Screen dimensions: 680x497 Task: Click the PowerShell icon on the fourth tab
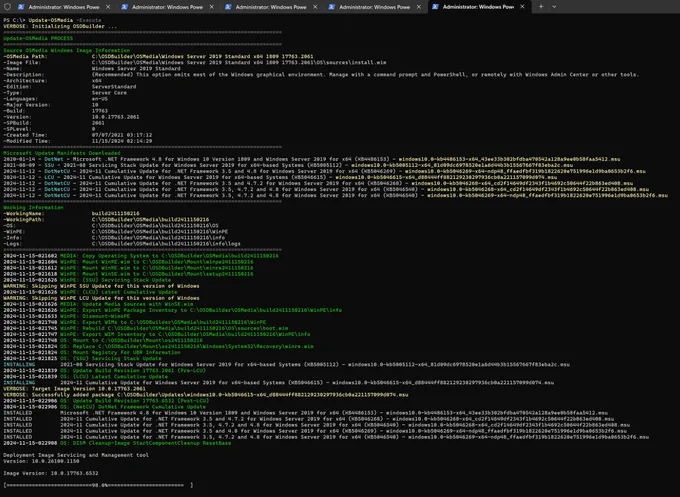click(x=332, y=7)
